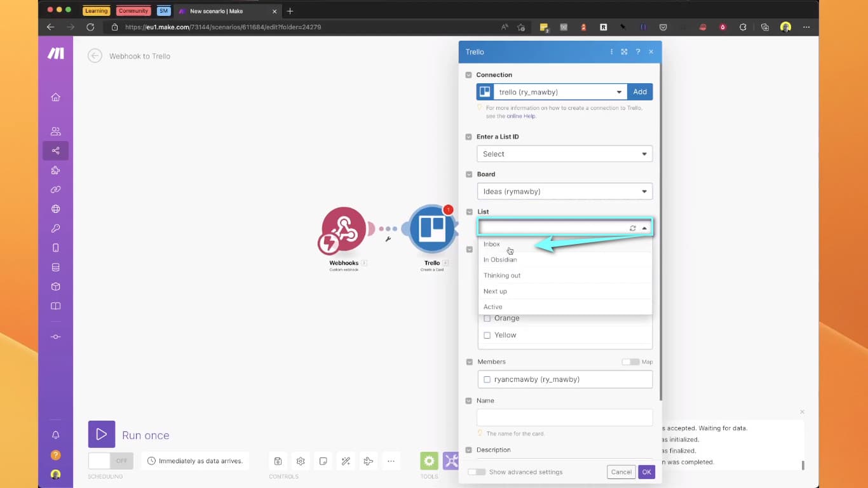This screenshot has height=488, width=868.
Task: Toggle Show advanced settings switch
Action: point(477,472)
